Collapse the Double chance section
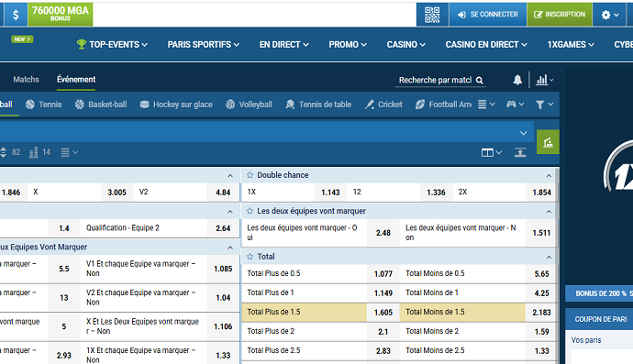Image resolution: width=633 pixels, height=364 pixels. point(549,175)
